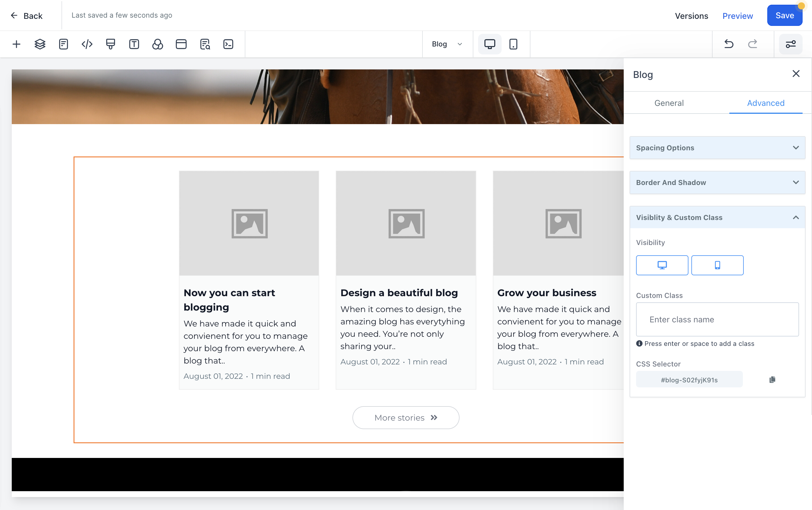Expand the Border And Shadow section

coord(717,182)
